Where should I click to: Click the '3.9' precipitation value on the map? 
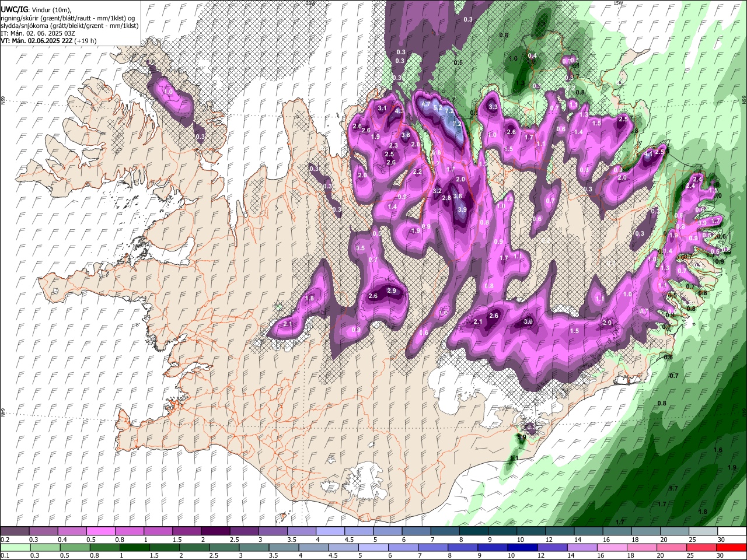coord(462,209)
